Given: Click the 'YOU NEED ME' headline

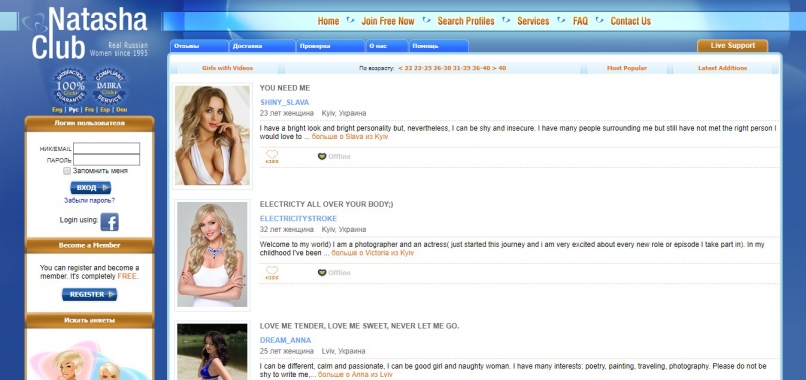Looking at the screenshot, I should point(285,88).
